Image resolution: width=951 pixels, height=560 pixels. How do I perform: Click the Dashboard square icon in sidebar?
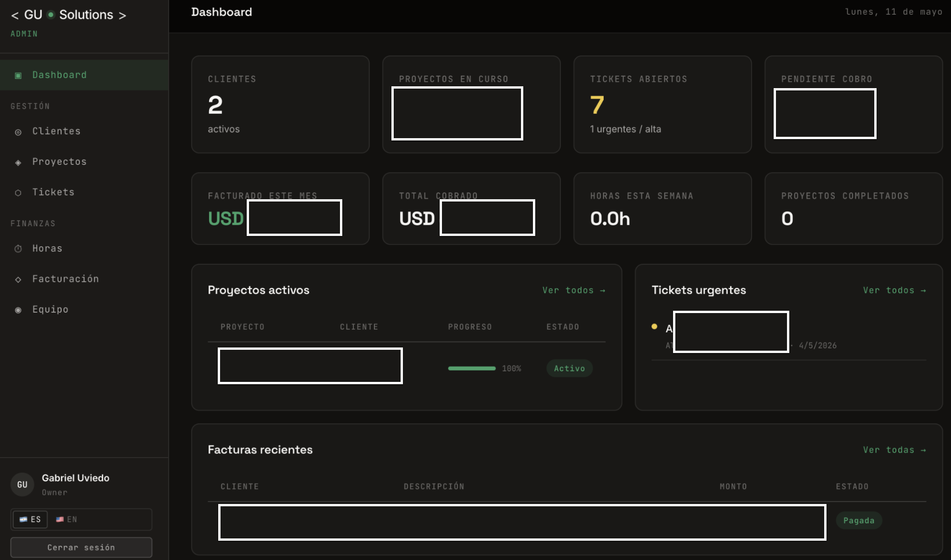tap(18, 75)
